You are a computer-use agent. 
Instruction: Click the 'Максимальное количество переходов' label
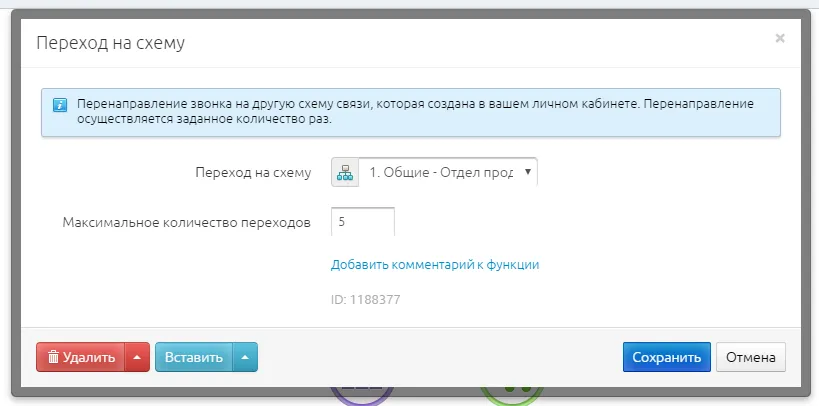187,223
